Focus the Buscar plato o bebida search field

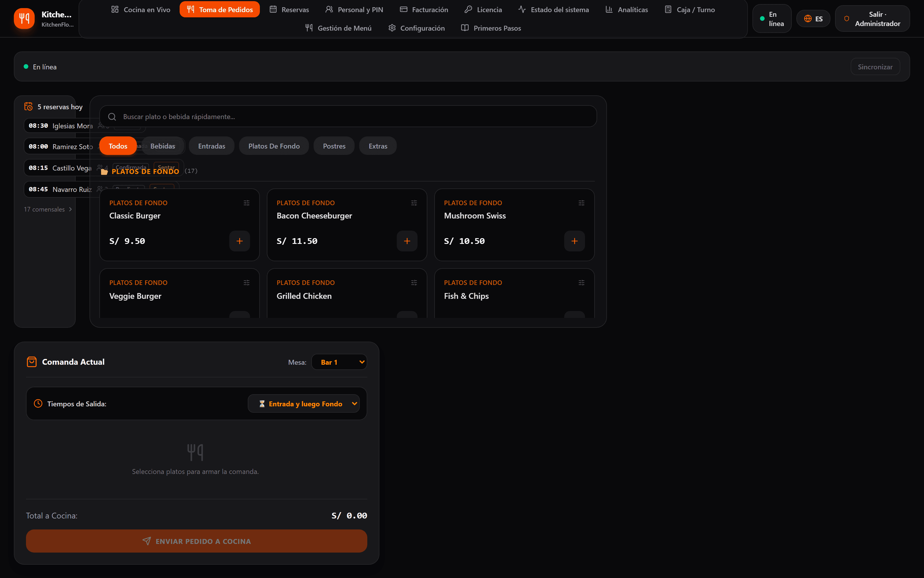(348, 116)
